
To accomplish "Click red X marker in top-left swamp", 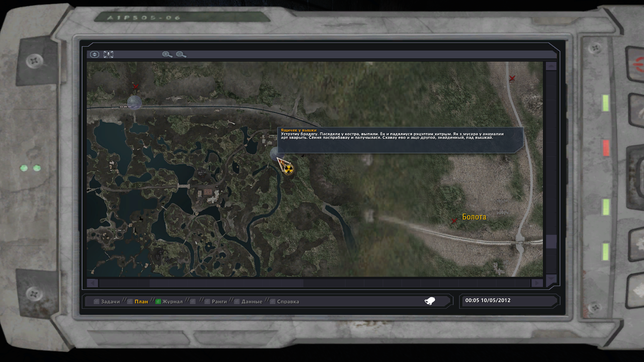I will tap(136, 86).
